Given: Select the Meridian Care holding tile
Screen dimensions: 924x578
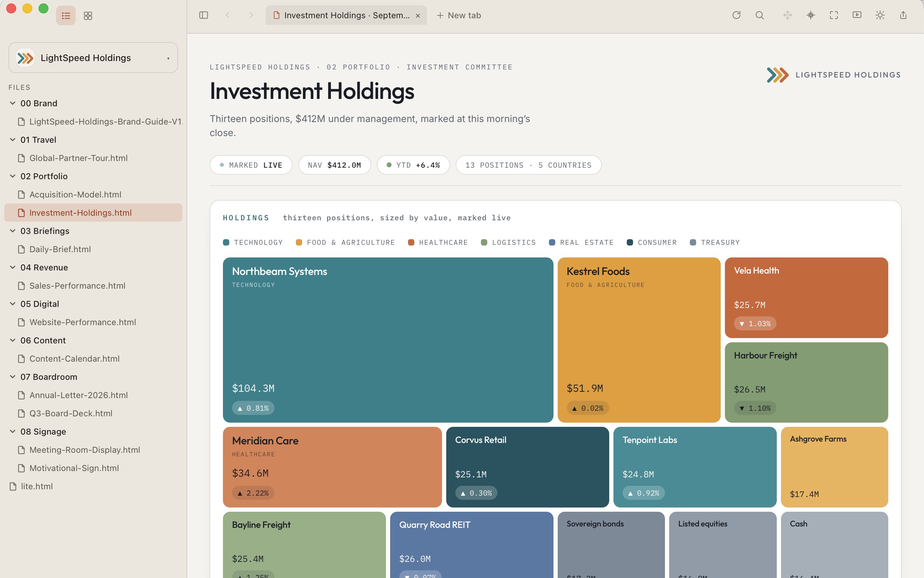Looking at the screenshot, I should pos(332,467).
